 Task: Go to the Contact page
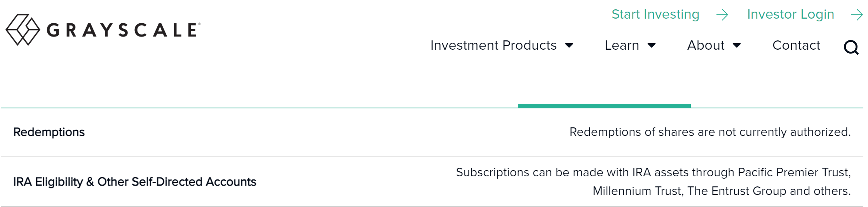(796, 45)
